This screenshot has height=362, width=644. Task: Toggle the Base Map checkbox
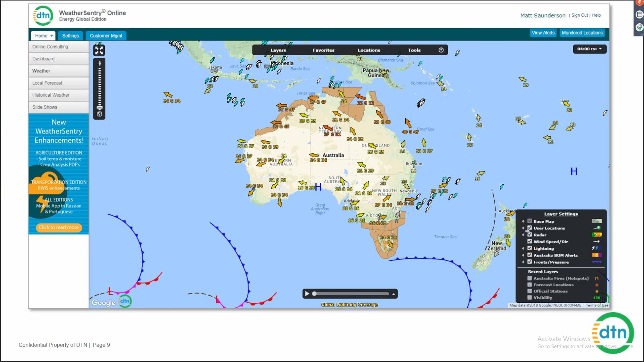pyautogui.click(x=530, y=221)
